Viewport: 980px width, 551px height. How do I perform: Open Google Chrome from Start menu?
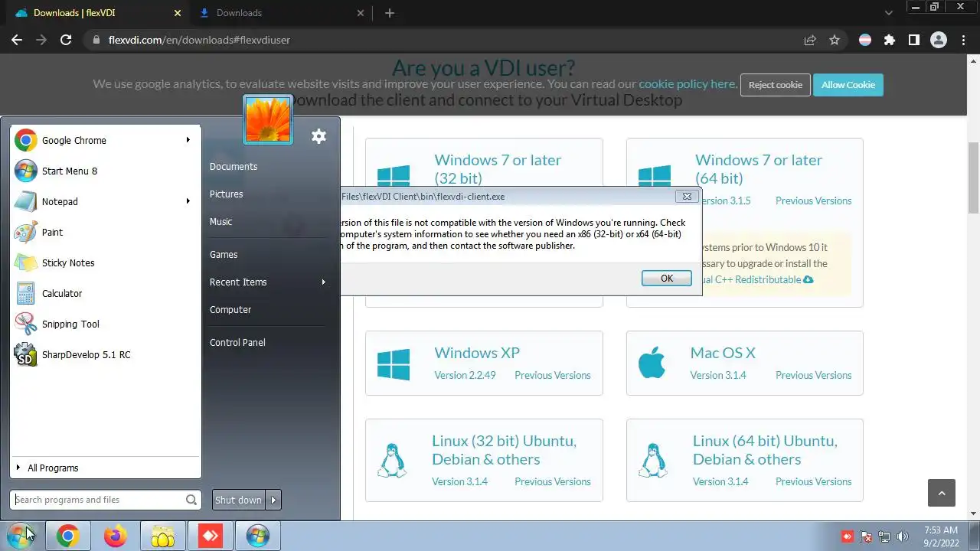106,140
